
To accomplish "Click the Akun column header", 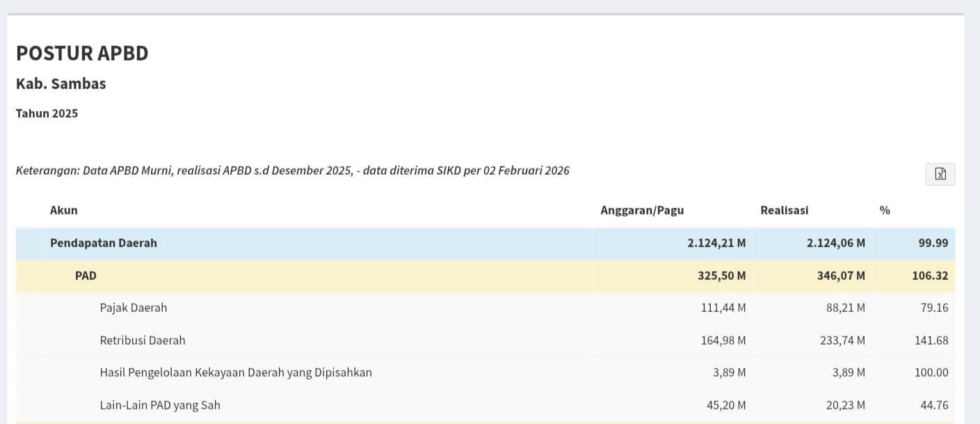I will (63, 210).
